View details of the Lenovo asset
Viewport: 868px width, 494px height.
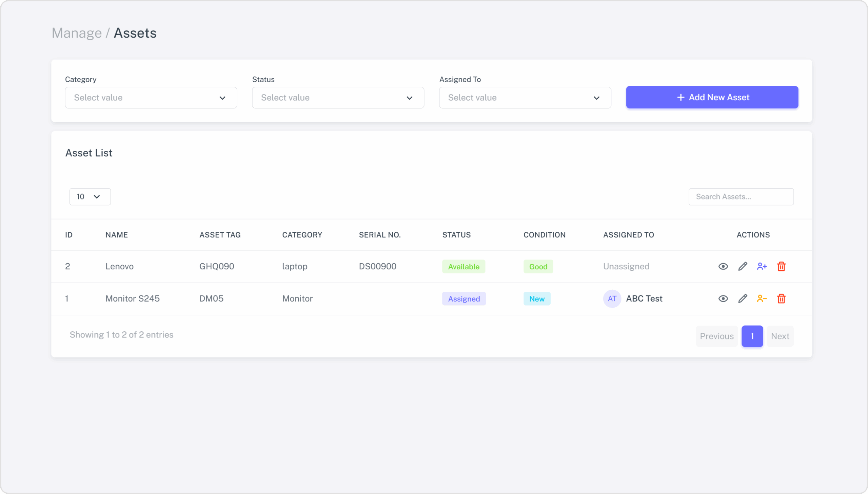coord(723,266)
